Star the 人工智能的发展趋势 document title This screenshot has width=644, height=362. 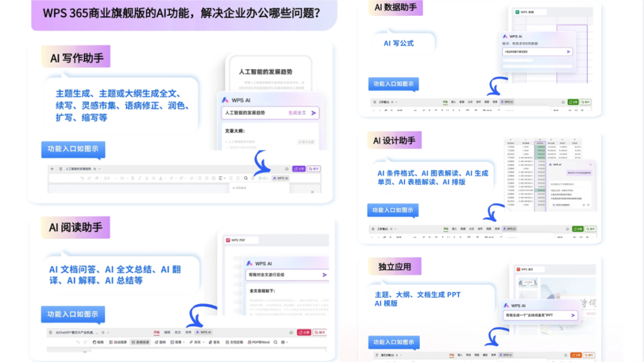click(x=95, y=168)
